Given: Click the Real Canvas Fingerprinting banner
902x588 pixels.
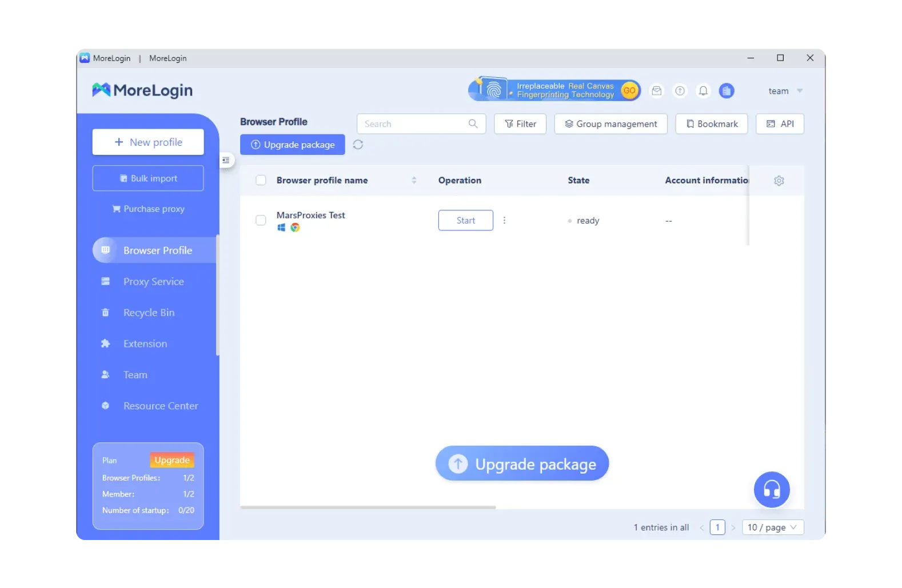Looking at the screenshot, I should (554, 90).
